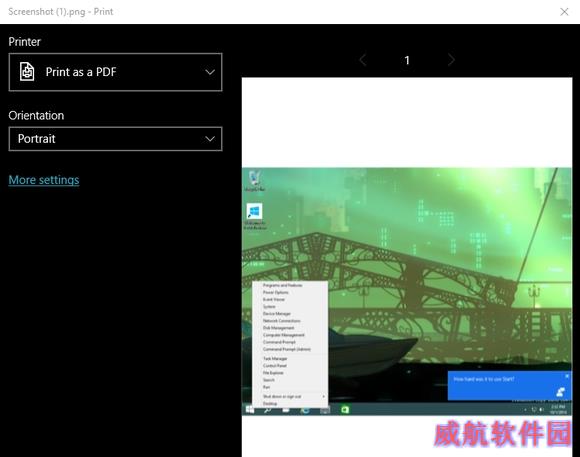Click Internet Explorer icon in previewed taskbar
Screen dimensions: 580x457
(305, 410)
